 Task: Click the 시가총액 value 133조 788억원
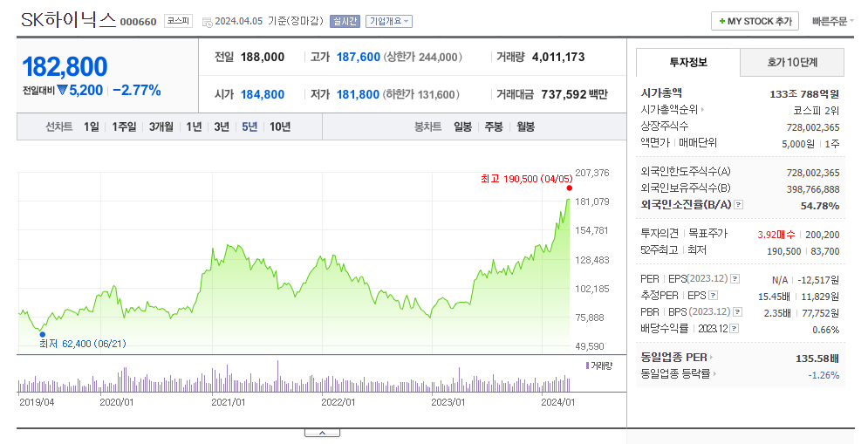pos(804,94)
